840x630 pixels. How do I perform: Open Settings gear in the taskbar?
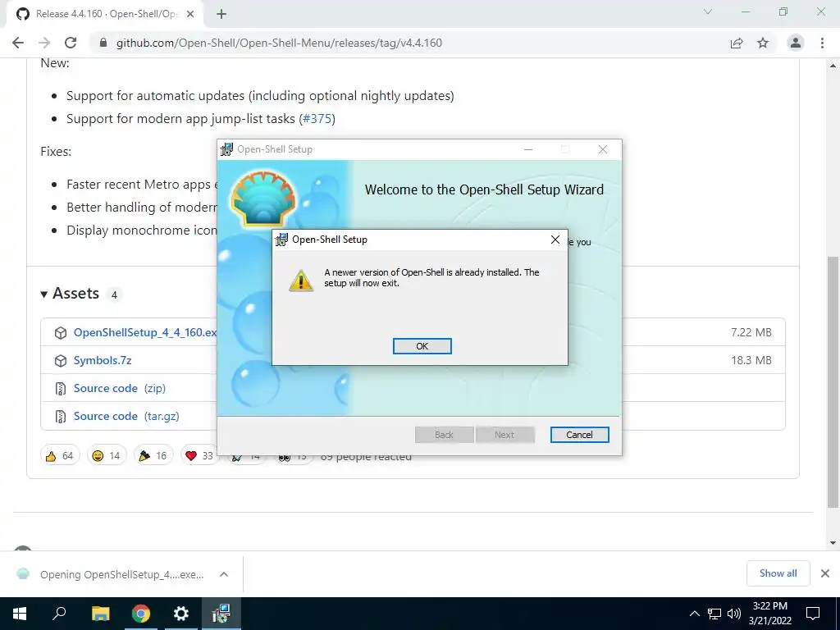[x=181, y=614]
